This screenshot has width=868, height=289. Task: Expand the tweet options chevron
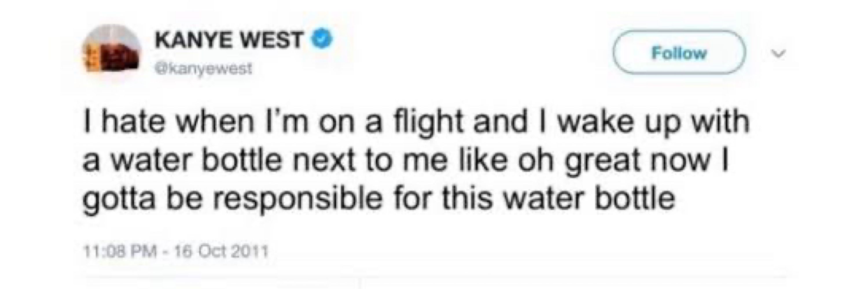779,53
